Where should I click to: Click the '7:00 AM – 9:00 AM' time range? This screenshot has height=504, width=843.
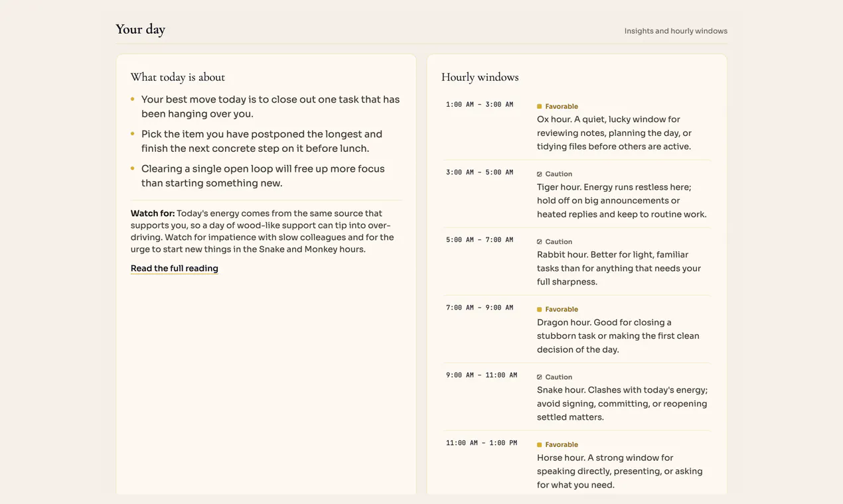tap(480, 308)
